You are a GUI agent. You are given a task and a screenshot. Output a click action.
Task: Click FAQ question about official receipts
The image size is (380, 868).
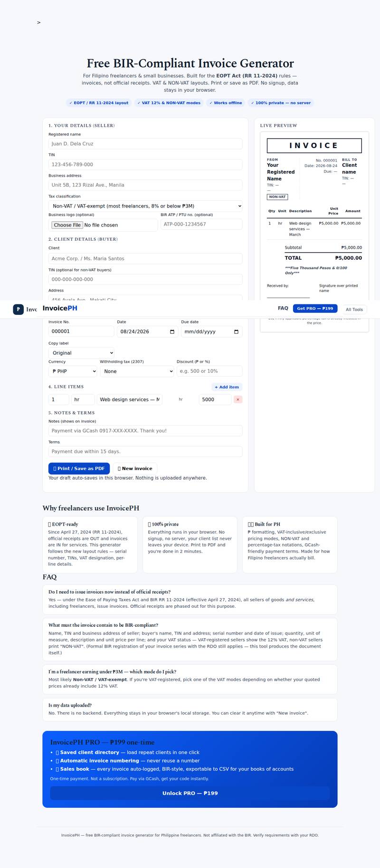[110, 592]
